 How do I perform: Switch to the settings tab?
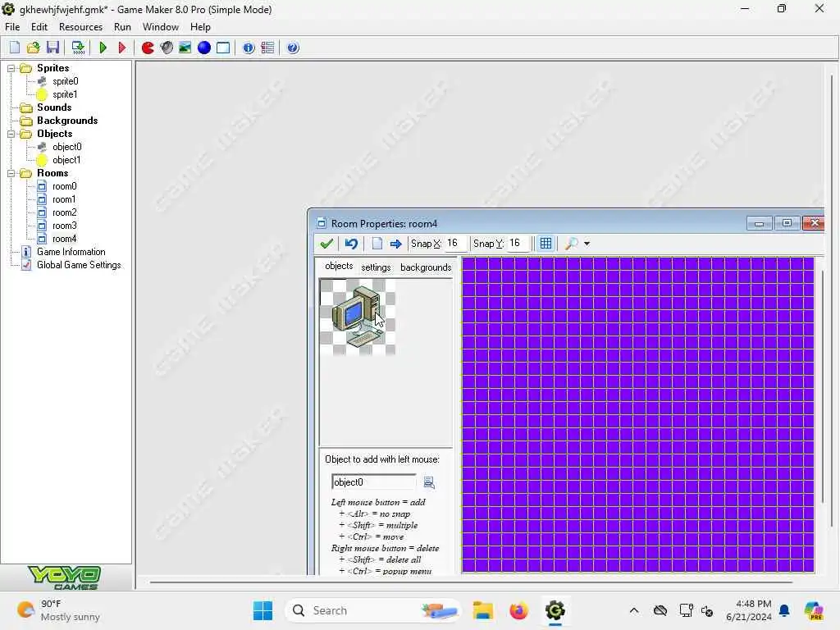(x=376, y=267)
